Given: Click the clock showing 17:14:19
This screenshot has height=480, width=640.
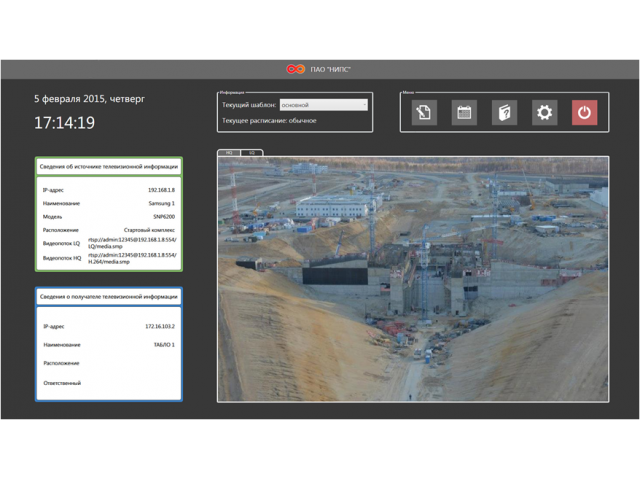Looking at the screenshot, I should (x=64, y=123).
